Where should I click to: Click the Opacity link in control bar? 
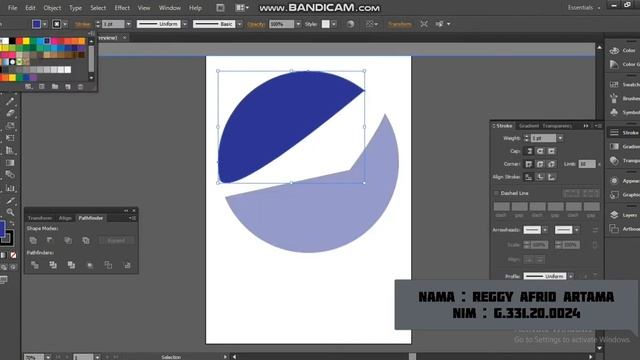[256, 24]
